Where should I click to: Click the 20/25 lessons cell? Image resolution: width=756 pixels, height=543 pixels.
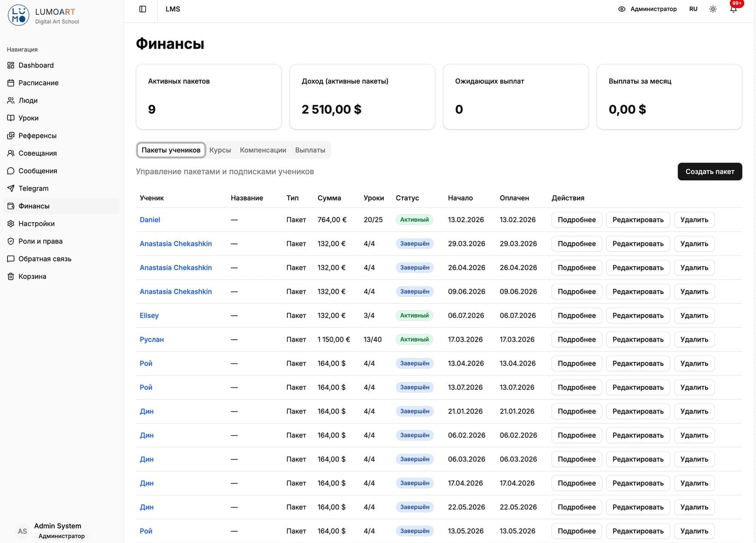coord(373,220)
